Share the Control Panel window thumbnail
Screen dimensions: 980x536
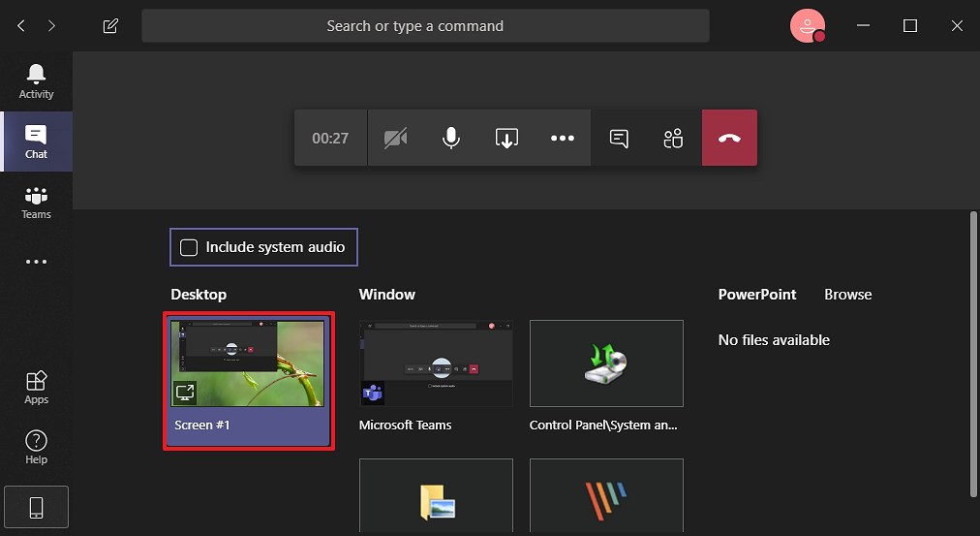tap(606, 364)
